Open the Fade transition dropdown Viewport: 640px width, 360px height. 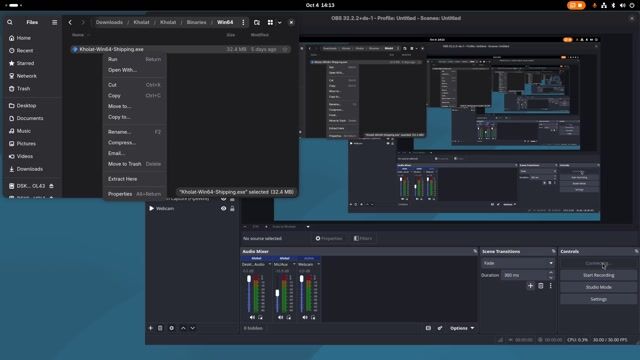coord(518,263)
